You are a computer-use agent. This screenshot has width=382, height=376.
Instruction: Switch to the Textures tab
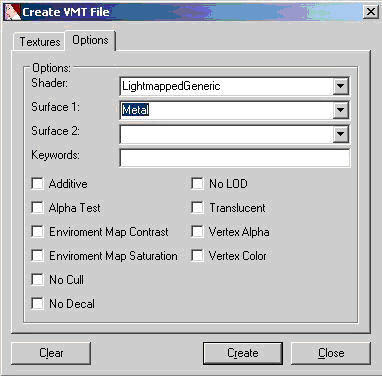pos(39,42)
